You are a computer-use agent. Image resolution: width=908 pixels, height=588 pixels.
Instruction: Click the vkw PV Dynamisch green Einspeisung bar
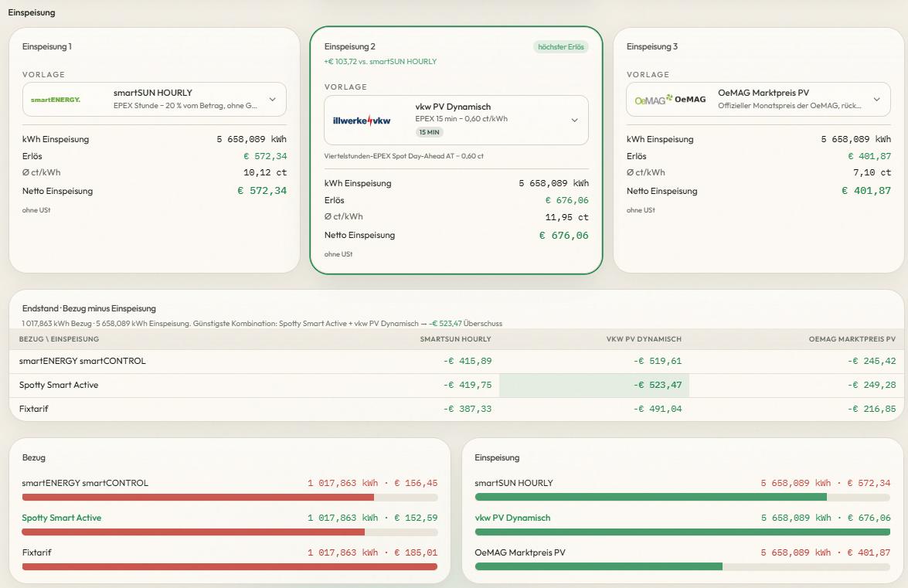pos(682,532)
